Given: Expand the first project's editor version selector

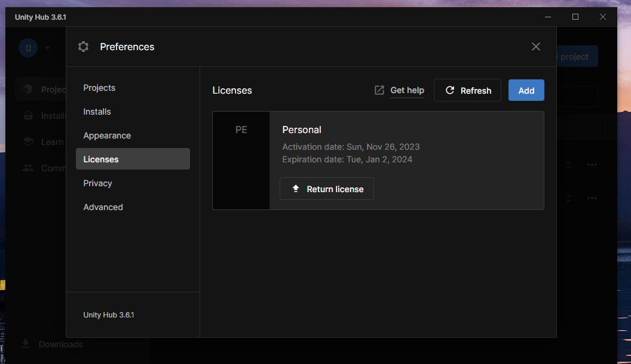Looking at the screenshot, I should pyautogui.click(x=568, y=165).
